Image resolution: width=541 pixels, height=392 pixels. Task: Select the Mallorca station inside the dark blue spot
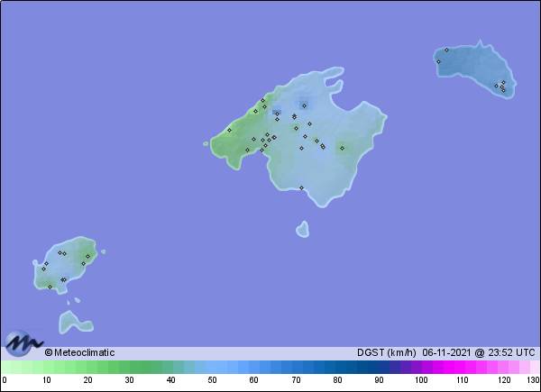305,105
